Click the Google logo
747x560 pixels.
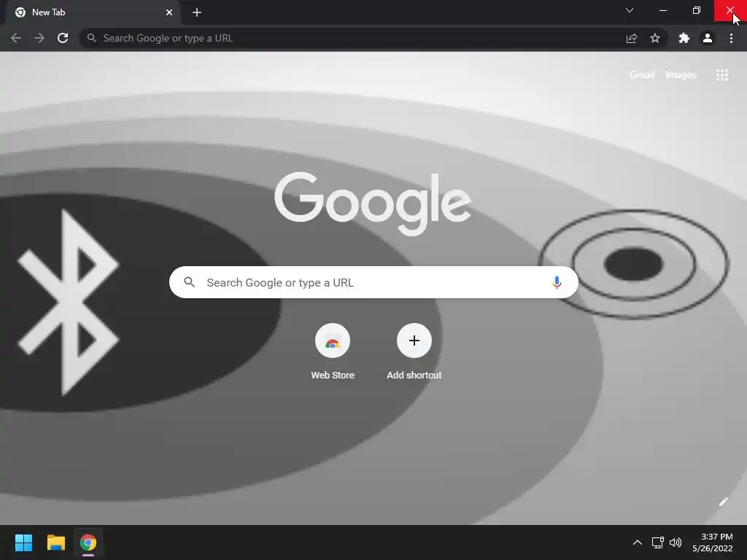(373, 203)
